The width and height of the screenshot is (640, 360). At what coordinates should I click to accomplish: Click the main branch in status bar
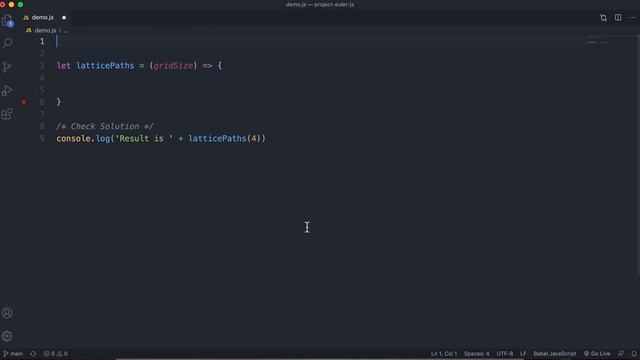(13, 354)
